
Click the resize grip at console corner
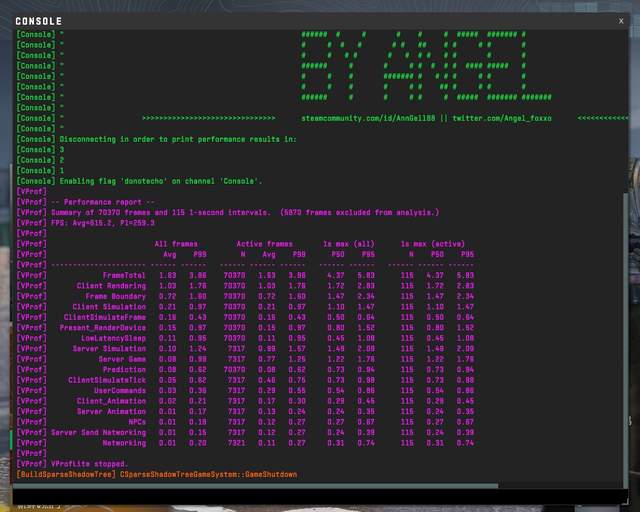pos(625,501)
